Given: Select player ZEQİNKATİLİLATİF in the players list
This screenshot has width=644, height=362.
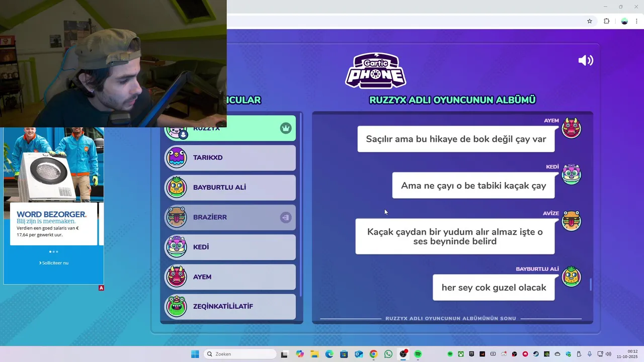Looking at the screenshot, I should tap(230, 306).
